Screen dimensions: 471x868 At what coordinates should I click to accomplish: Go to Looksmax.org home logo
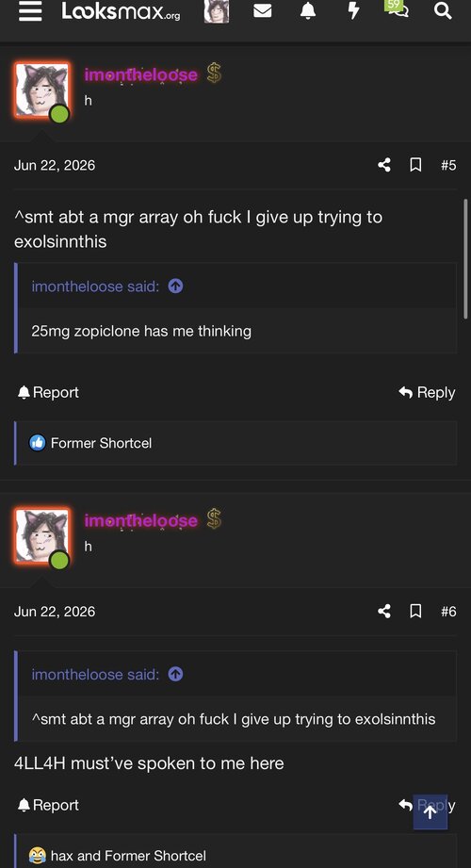click(x=121, y=11)
